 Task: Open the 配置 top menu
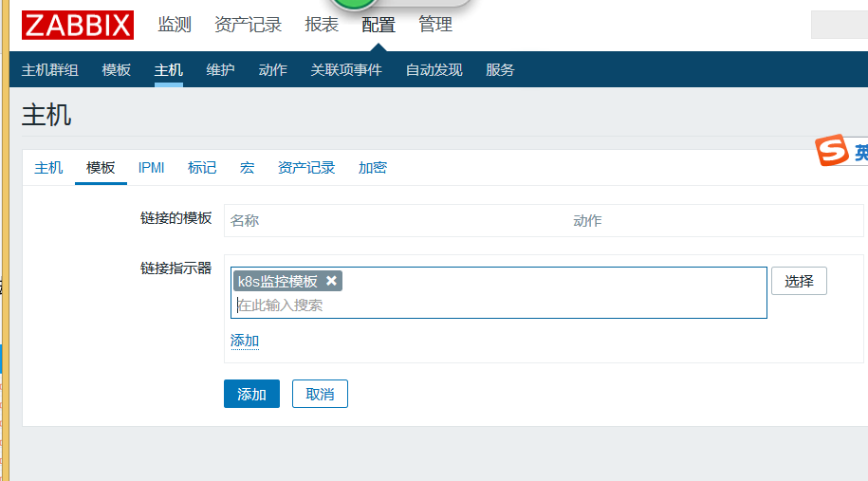[x=379, y=25]
